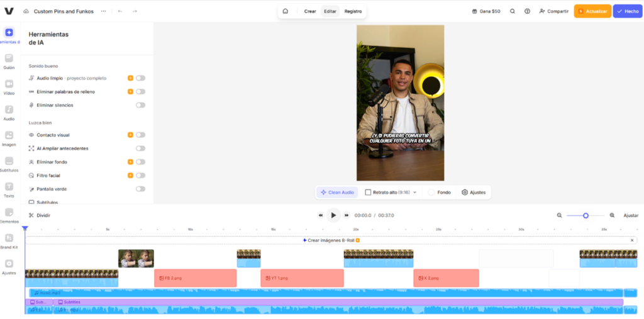644x319 pixels.
Task: Click the Gana $50 button
Action: tap(486, 11)
